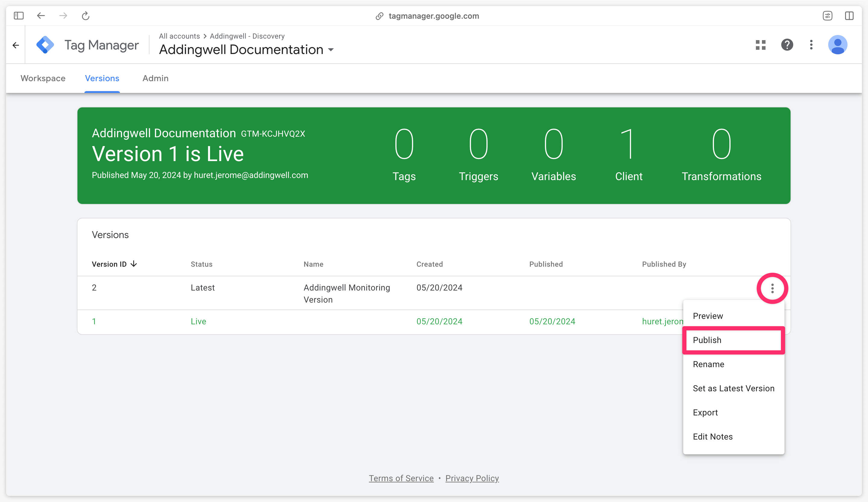The image size is (868, 502).
Task: Switch to the Workspace tab
Action: tap(43, 78)
